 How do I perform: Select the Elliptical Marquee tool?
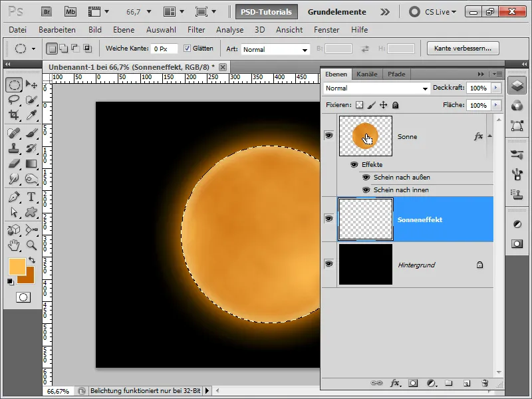(x=14, y=84)
